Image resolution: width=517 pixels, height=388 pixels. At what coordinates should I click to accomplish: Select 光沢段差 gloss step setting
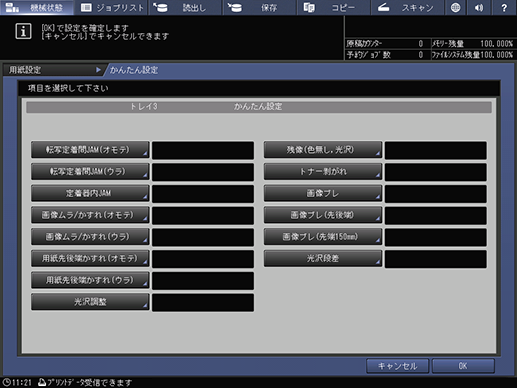(323, 258)
